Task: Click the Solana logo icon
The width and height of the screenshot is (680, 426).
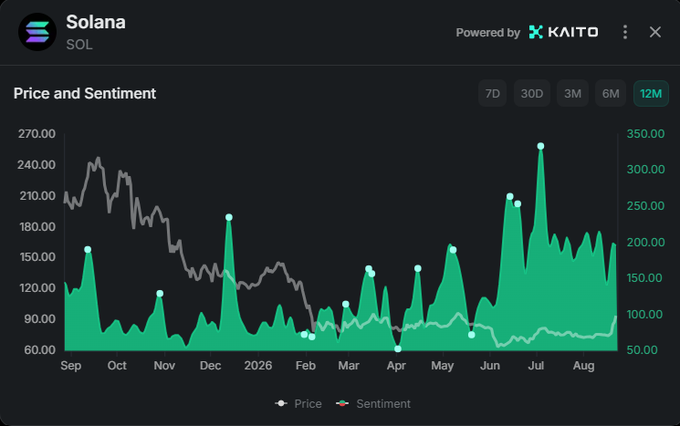Action: 37,32
